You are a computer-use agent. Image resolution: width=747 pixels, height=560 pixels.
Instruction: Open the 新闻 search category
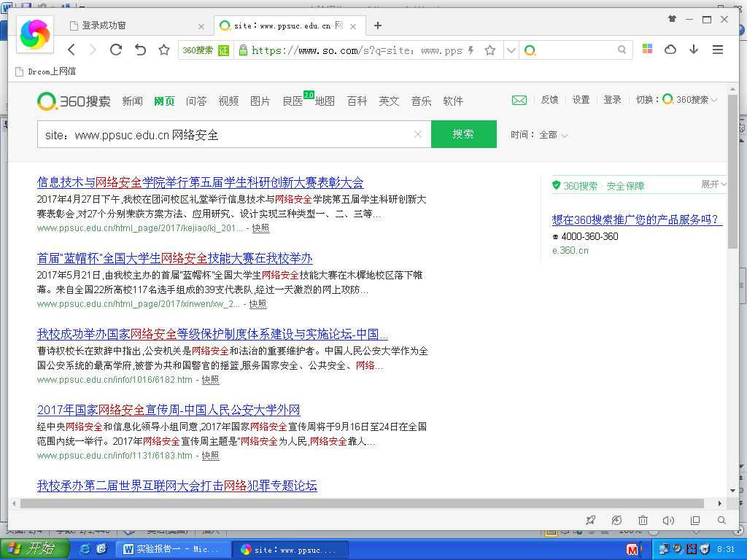(x=132, y=101)
